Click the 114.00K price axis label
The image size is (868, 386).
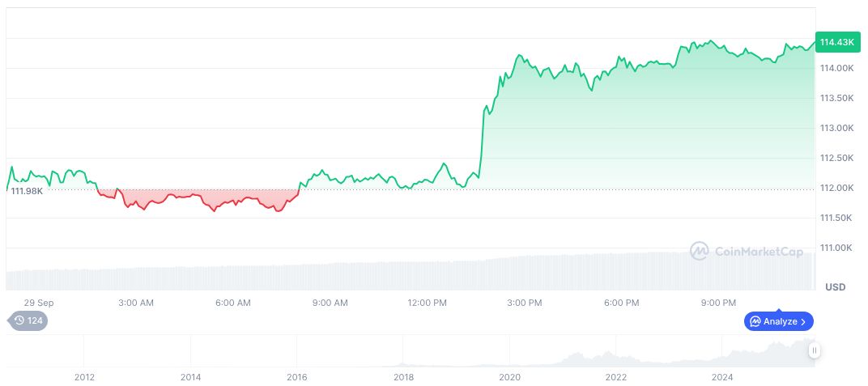click(x=836, y=68)
